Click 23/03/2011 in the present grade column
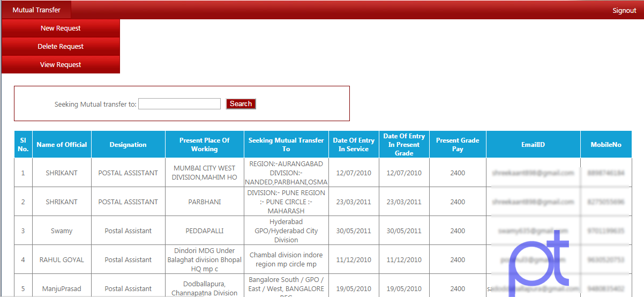The height and width of the screenshot is (297, 644). (404, 202)
